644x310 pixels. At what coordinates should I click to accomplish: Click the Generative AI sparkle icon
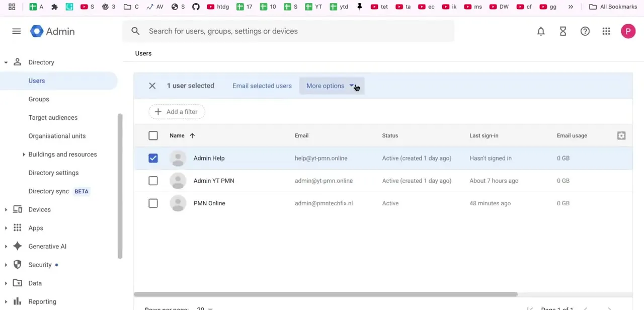pos(18,246)
